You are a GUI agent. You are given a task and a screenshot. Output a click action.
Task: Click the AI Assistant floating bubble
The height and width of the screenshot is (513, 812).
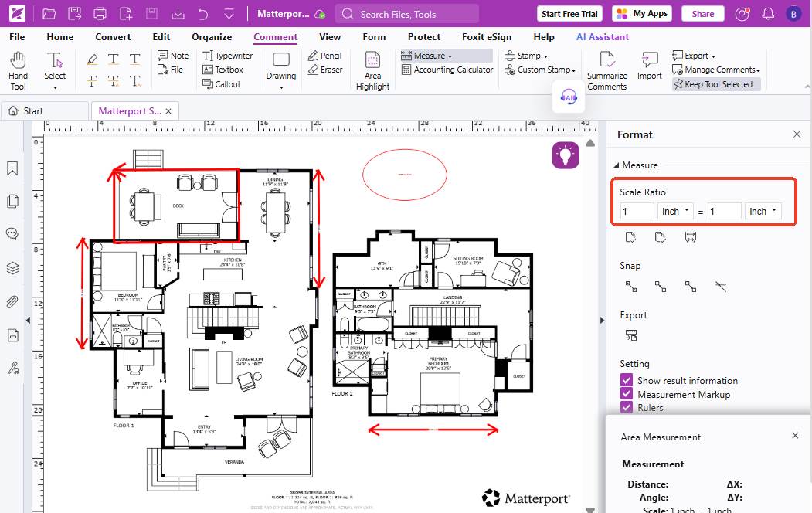[569, 97]
